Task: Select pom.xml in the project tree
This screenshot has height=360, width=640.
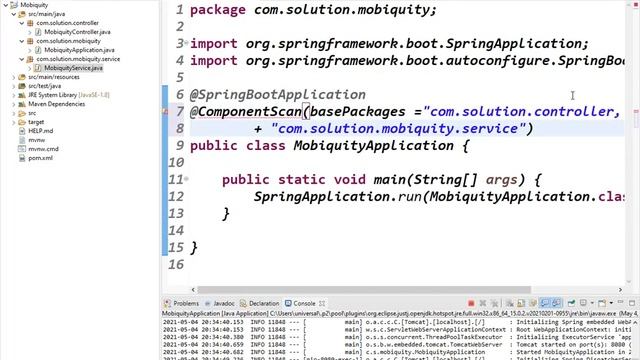Action: (x=40, y=158)
